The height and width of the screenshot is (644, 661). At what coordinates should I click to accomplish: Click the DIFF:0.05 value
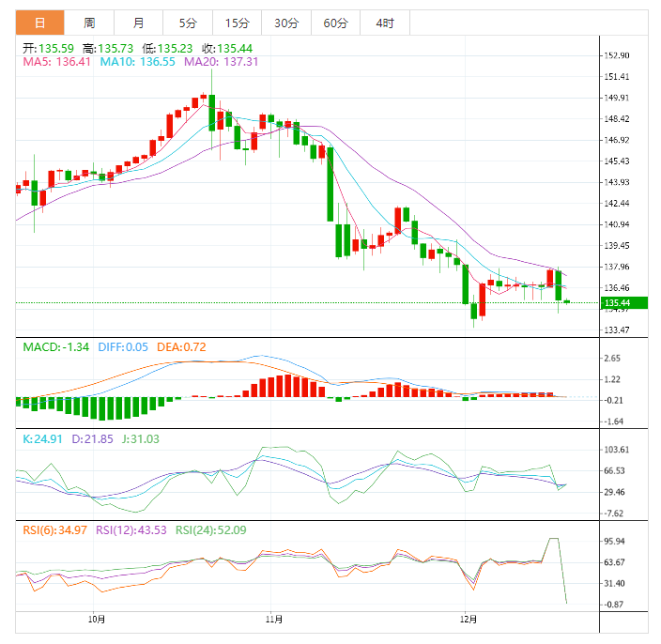pos(123,347)
